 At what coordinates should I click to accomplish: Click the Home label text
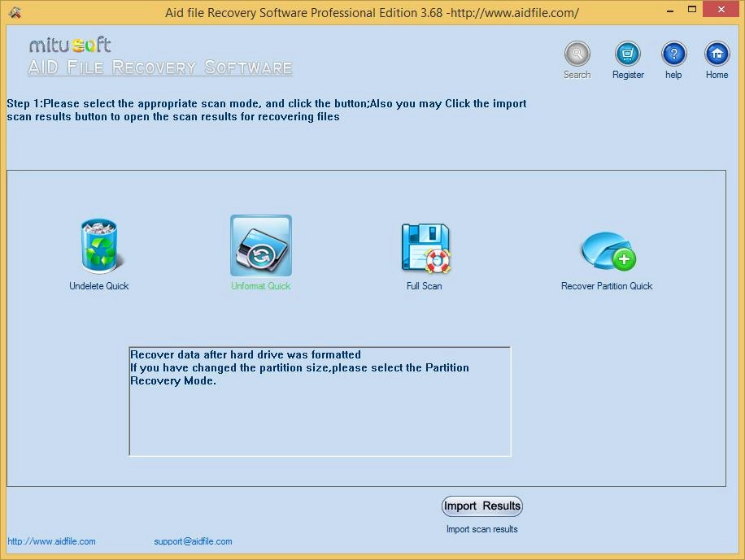(717, 75)
